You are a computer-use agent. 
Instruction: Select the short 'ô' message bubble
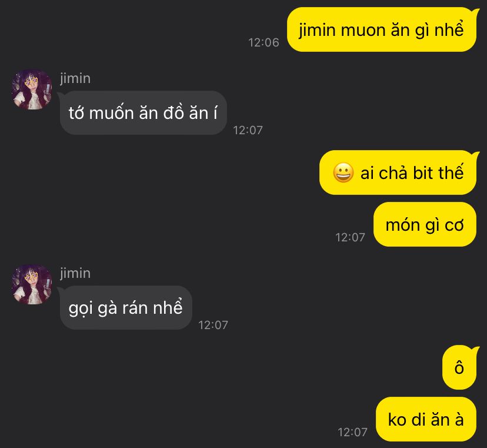[x=459, y=367]
